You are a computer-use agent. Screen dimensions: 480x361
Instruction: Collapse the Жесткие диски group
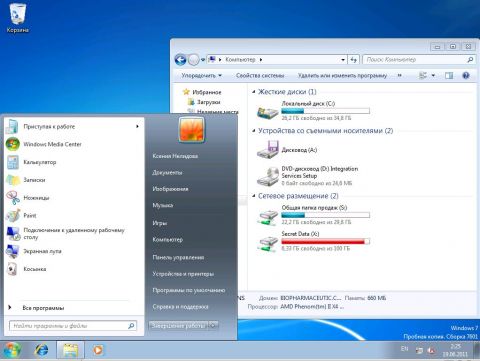[x=253, y=92]
